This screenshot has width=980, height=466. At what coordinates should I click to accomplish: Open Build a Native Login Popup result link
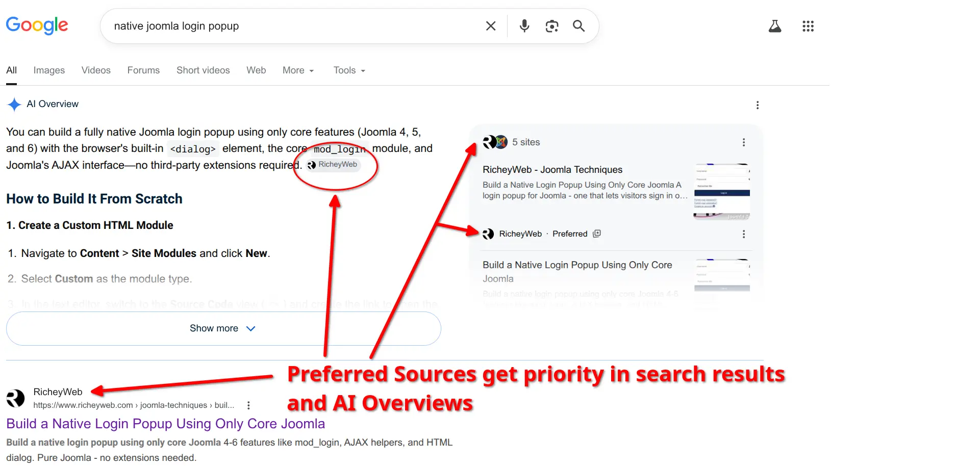coord(165,424)
